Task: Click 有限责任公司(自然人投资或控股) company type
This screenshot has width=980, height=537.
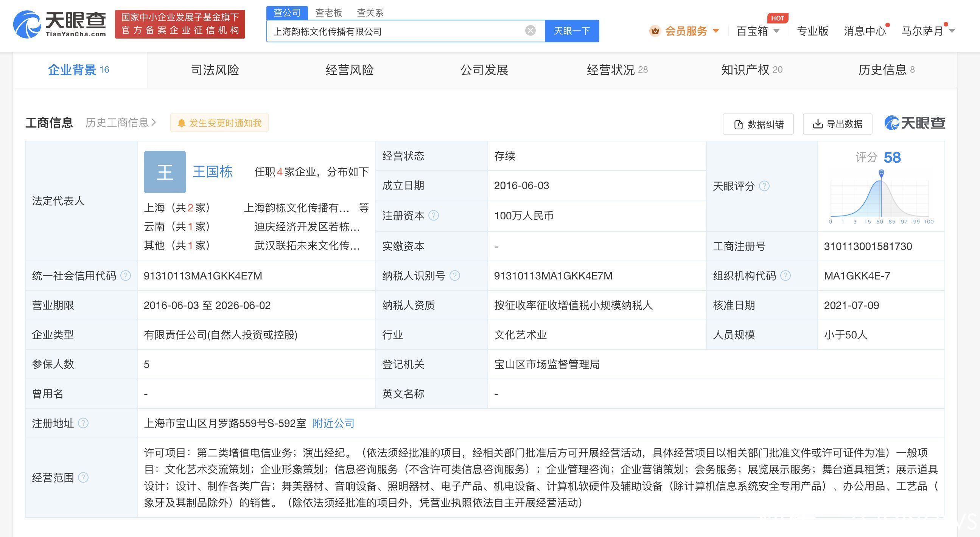Action: (221, 335)
